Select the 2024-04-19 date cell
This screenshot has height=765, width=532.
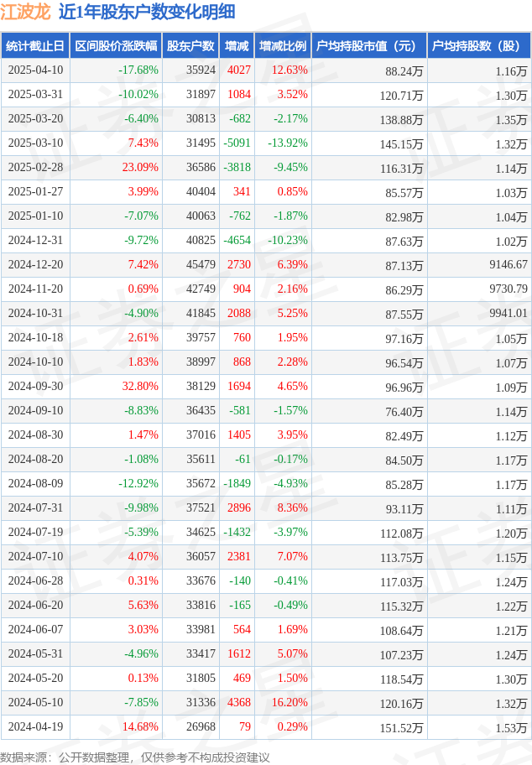35,727
